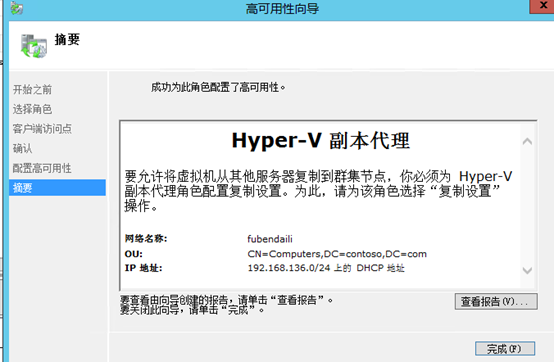
Task: Click the wizard title bar icon
Action: 17,8
